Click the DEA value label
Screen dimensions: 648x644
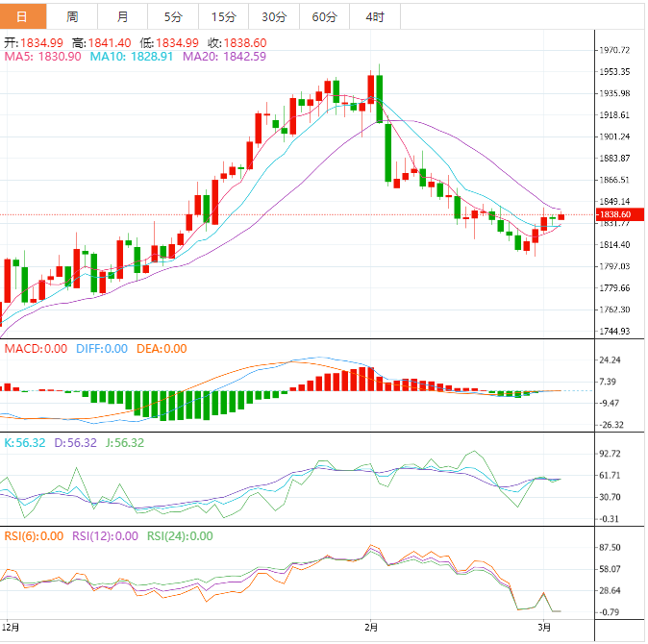(x=161, y=349)
